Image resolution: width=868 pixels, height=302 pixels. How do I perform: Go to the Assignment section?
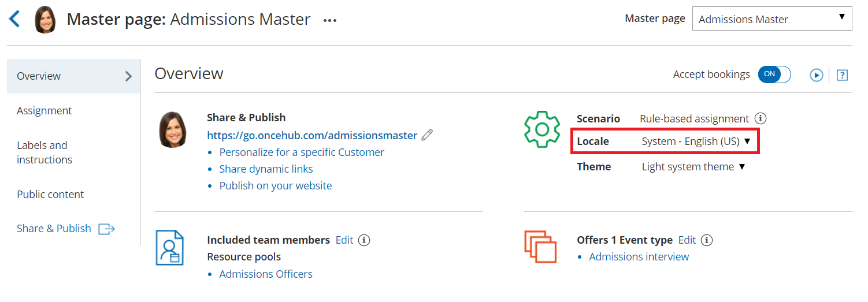point(44,110)
